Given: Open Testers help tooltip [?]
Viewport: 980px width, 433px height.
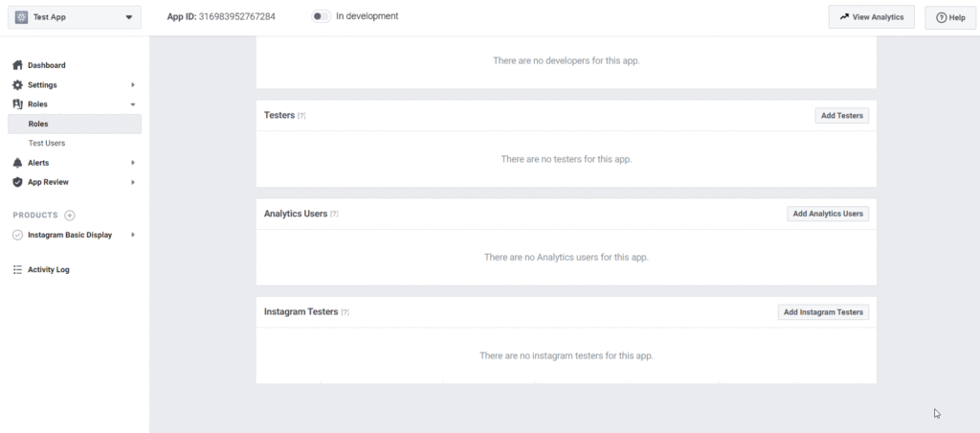Looking at the screenshot, I should pos(301,116).
